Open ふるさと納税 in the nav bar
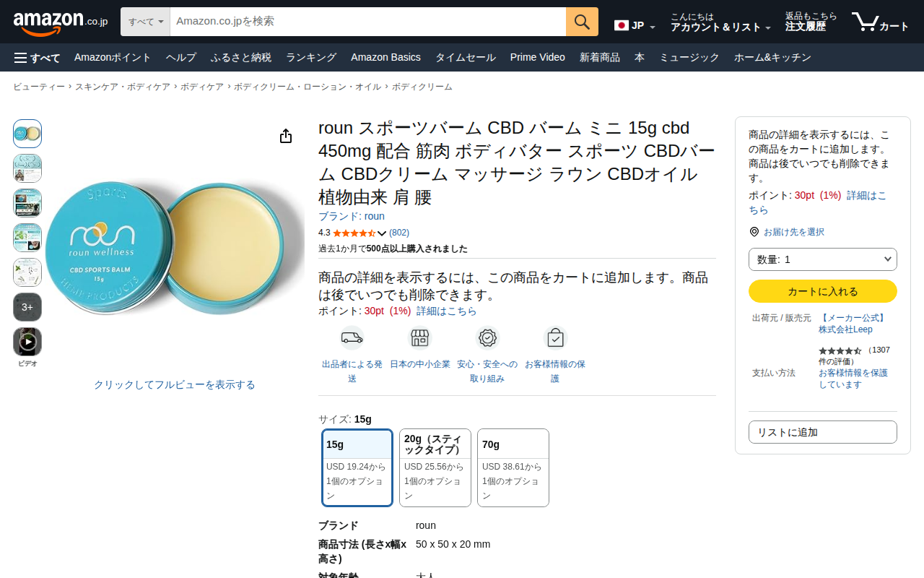The width and height of the screenshot is (924, 578). click(241, 58)
